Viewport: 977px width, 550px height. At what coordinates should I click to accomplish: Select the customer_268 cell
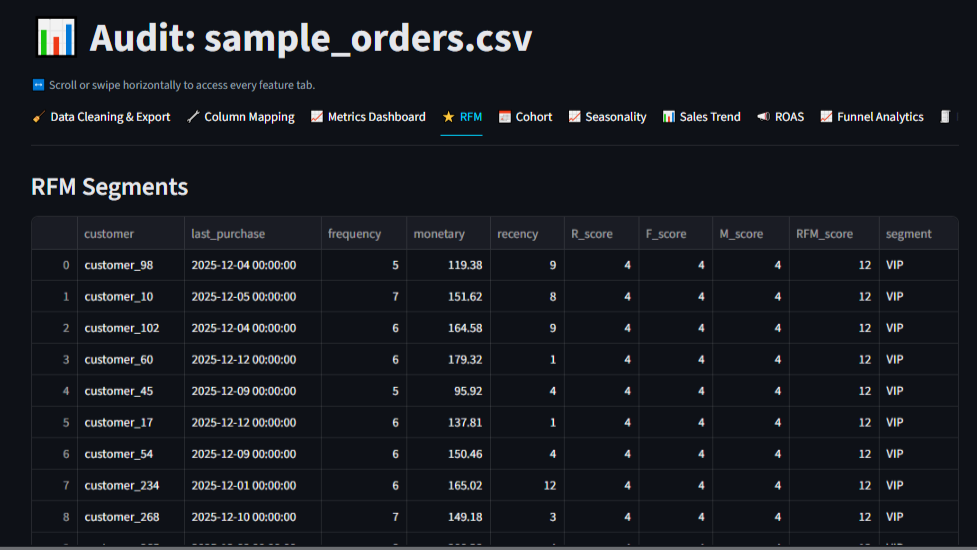click(131, 517)
